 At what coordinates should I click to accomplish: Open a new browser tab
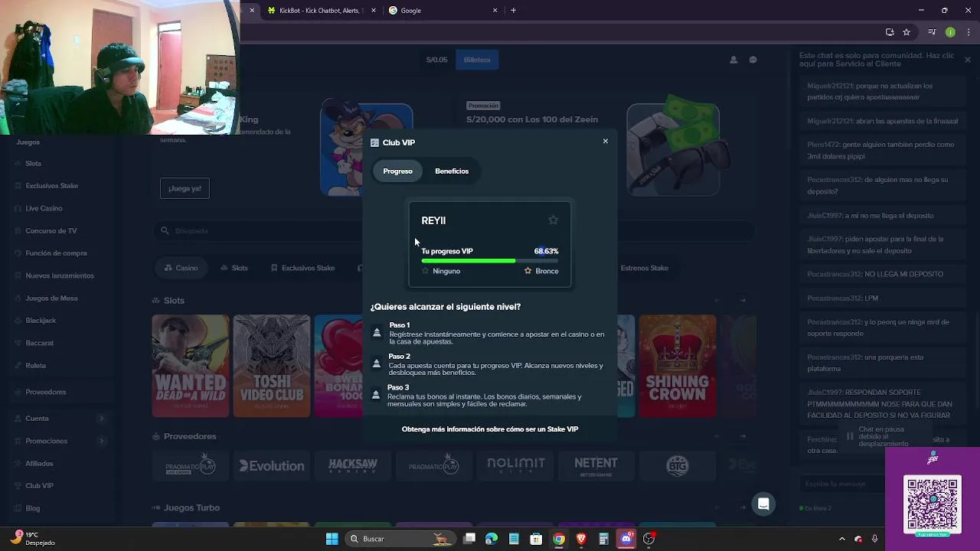[x=513, y=11]
